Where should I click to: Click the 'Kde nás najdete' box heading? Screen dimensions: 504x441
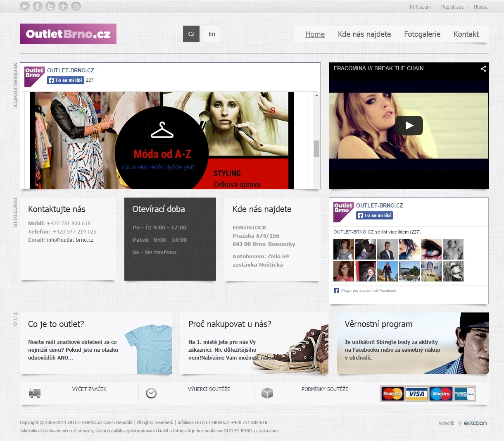[262, 209]
